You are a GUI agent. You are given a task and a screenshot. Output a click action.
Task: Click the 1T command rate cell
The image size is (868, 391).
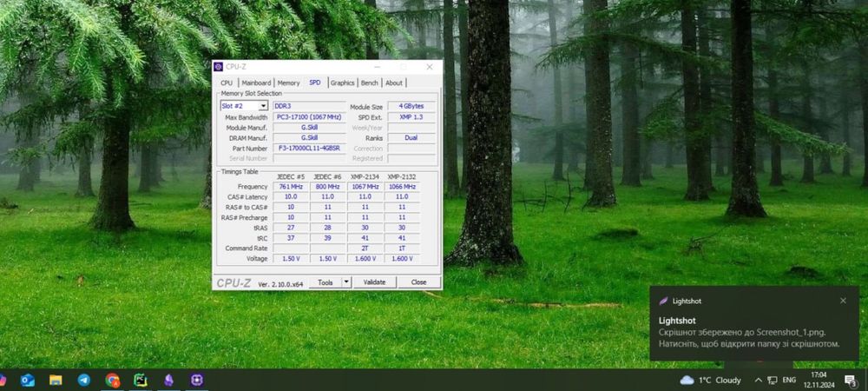coord(402,249)
